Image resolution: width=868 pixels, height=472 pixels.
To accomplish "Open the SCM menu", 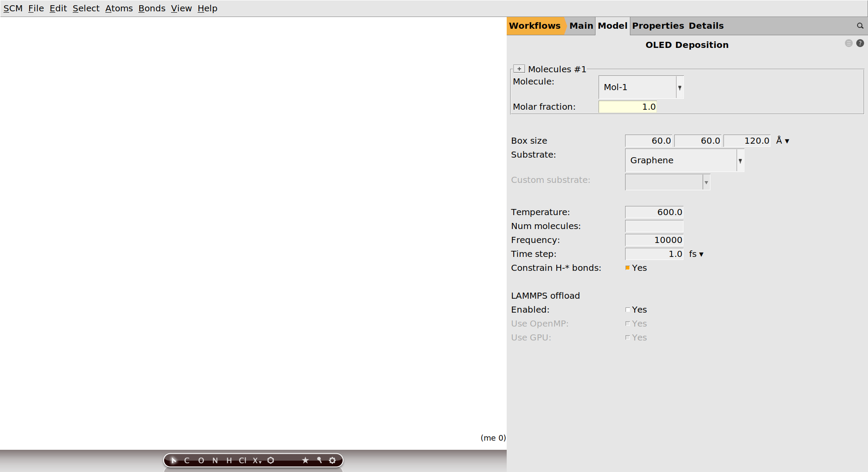I will 13,8.
